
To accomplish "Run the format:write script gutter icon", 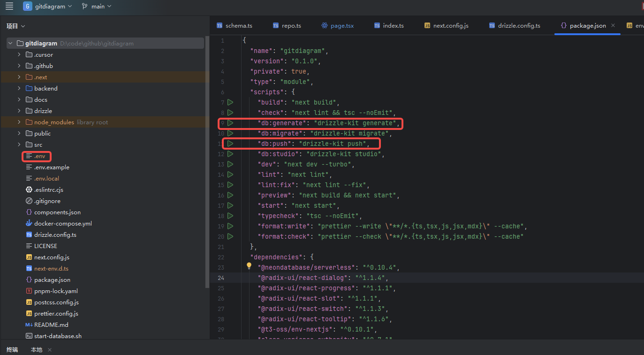I will click(x=230, y=226).
